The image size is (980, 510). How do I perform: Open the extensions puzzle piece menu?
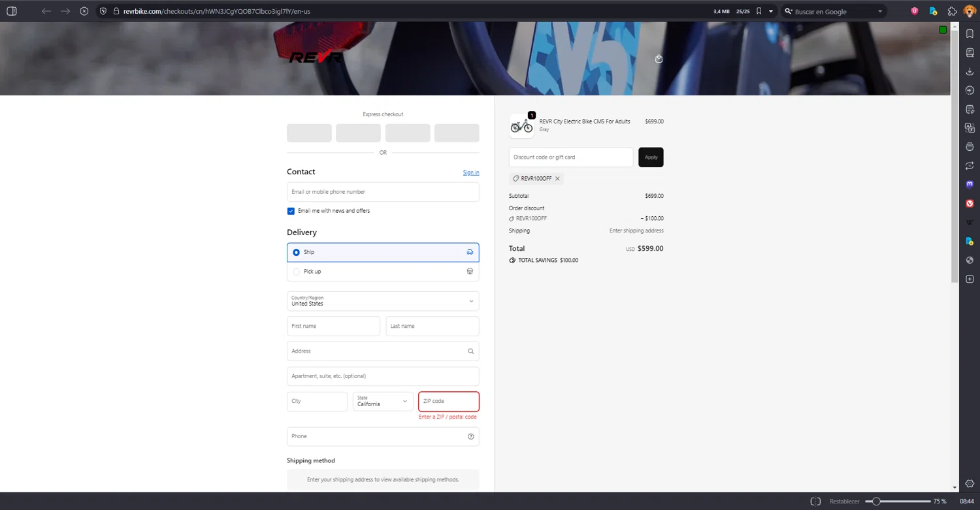(x=952, y=11)
